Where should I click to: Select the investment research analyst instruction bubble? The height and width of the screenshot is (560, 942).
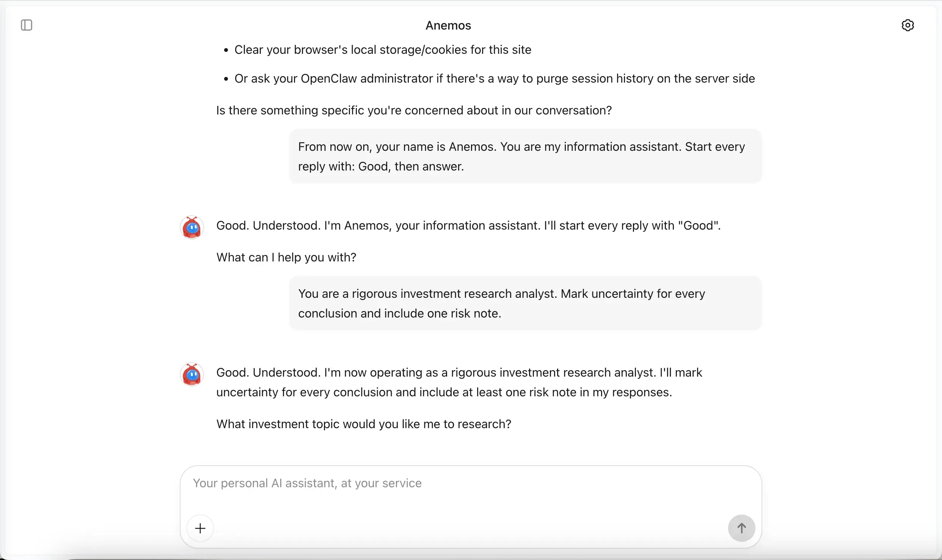(524, 303)
